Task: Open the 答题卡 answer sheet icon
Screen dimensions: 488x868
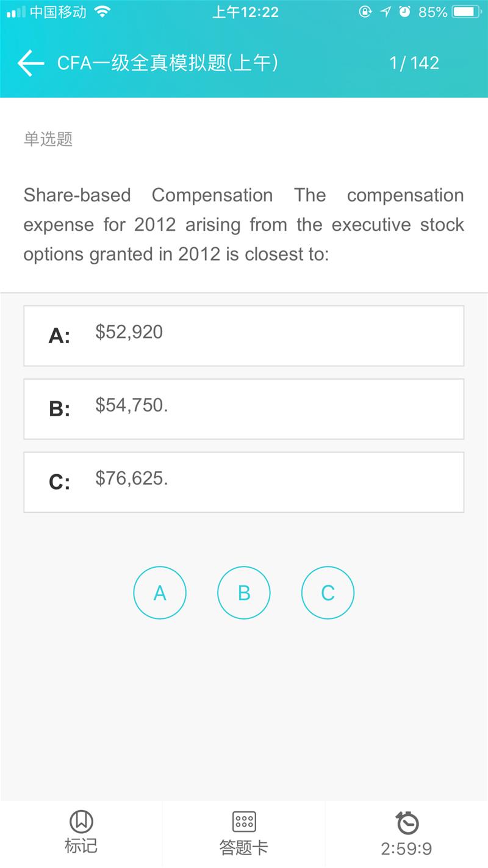Action: tap(244, 822)
